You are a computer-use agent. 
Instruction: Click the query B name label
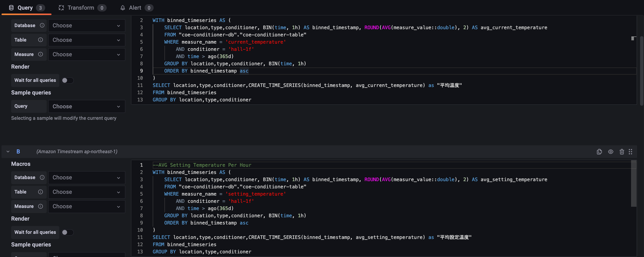click(18, 152)
